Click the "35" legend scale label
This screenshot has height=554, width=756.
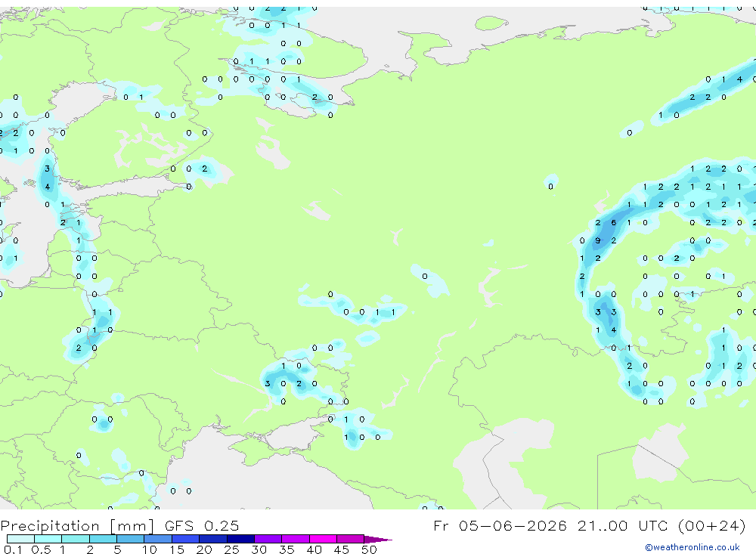click(x=287, y=549)
